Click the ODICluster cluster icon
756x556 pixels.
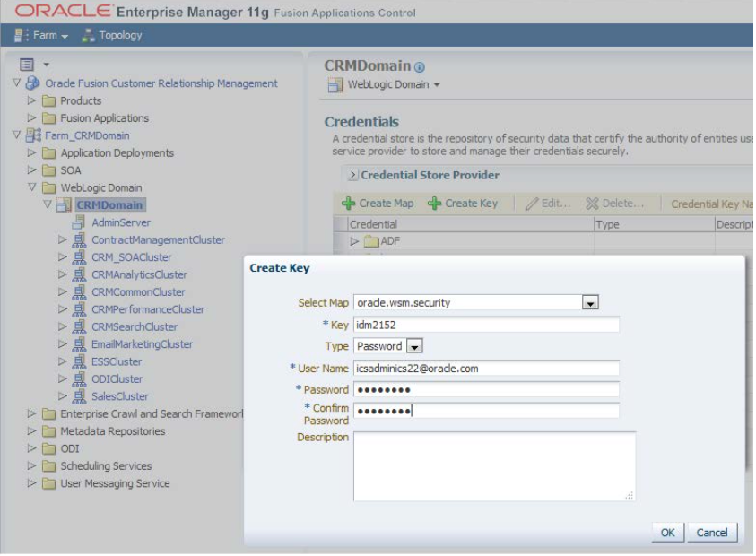[x=79, y=378]
